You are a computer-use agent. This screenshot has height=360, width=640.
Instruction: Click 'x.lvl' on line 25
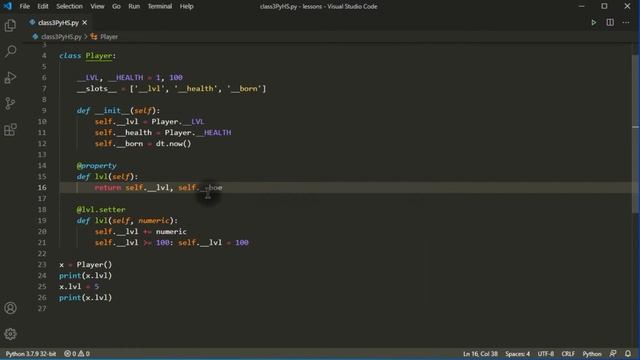70,287
